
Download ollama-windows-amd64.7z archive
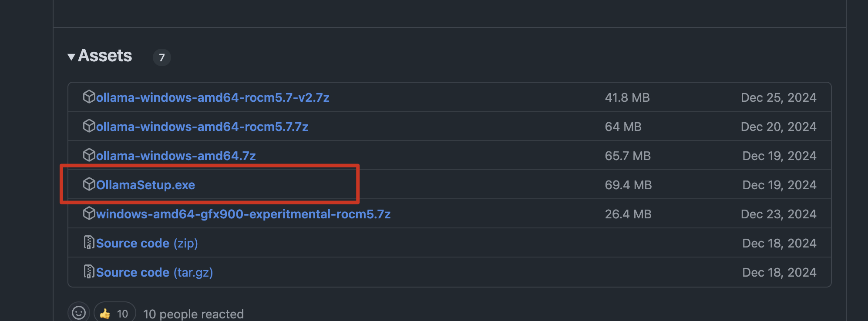tap(176, 156)
